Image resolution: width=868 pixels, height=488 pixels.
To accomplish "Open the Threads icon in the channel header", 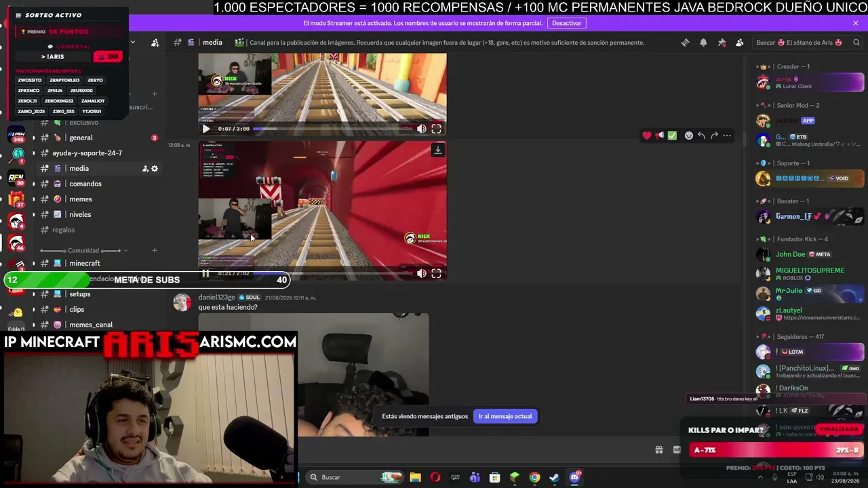I will (x=685, y=43).
